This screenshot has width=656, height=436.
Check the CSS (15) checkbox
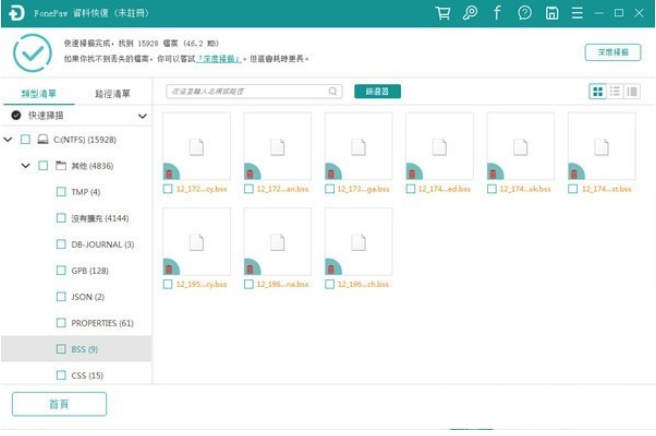61,375
